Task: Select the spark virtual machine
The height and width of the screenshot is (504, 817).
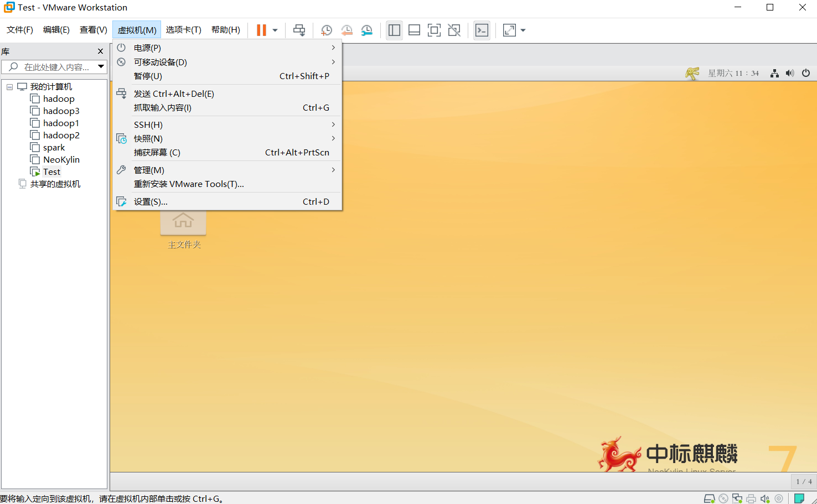Action: pyautogui.click(x=54, y=148)
